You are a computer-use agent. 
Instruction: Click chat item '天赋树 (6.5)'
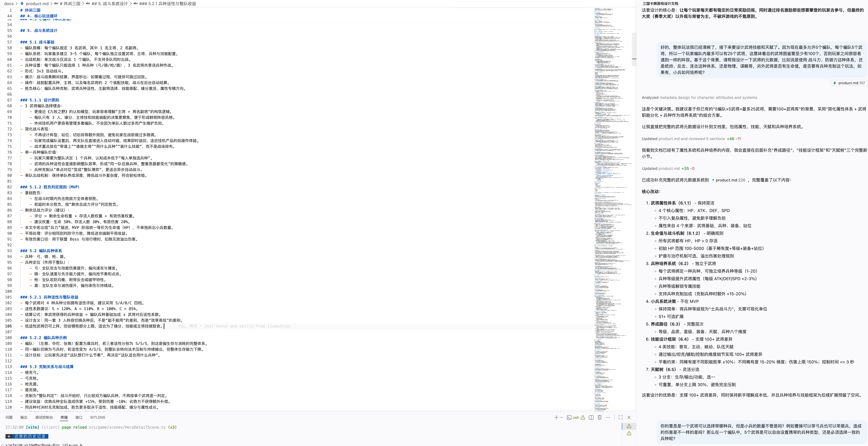(663, 370)
